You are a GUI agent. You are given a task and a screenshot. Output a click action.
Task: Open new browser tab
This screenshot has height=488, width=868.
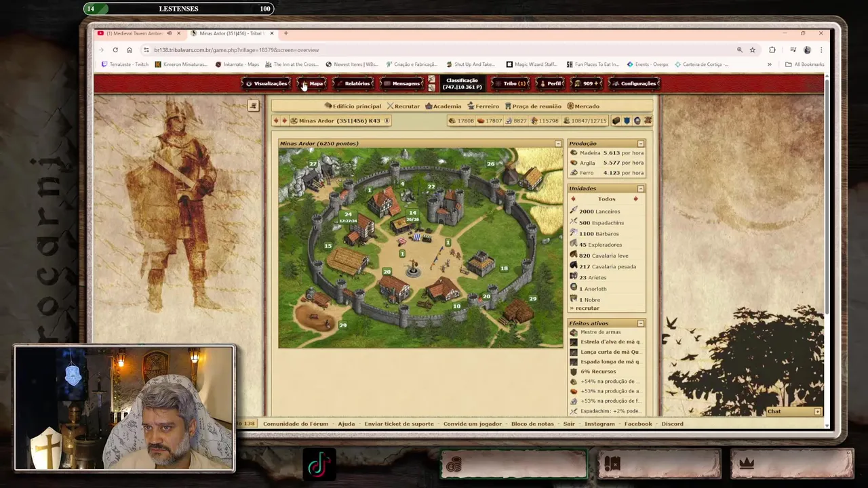[x=285, y=33]
